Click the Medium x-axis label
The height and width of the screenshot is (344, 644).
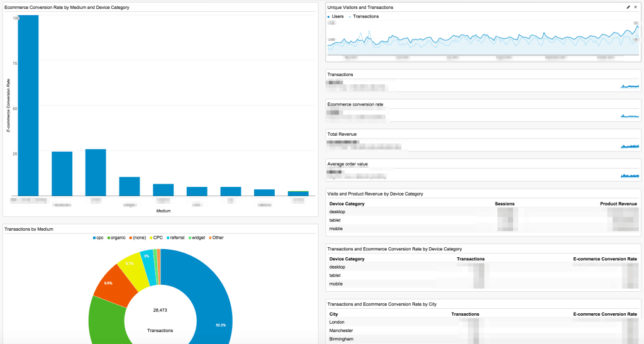click(x=163, y=211)
